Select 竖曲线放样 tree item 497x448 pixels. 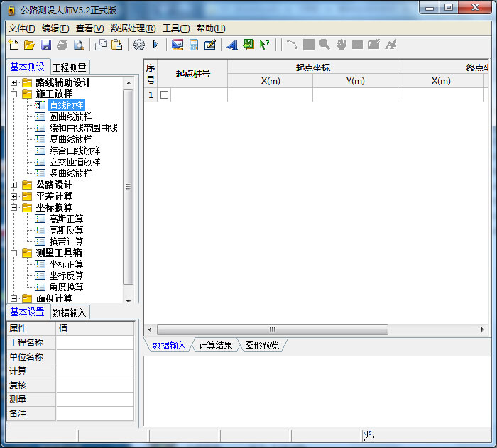point(70,173)
